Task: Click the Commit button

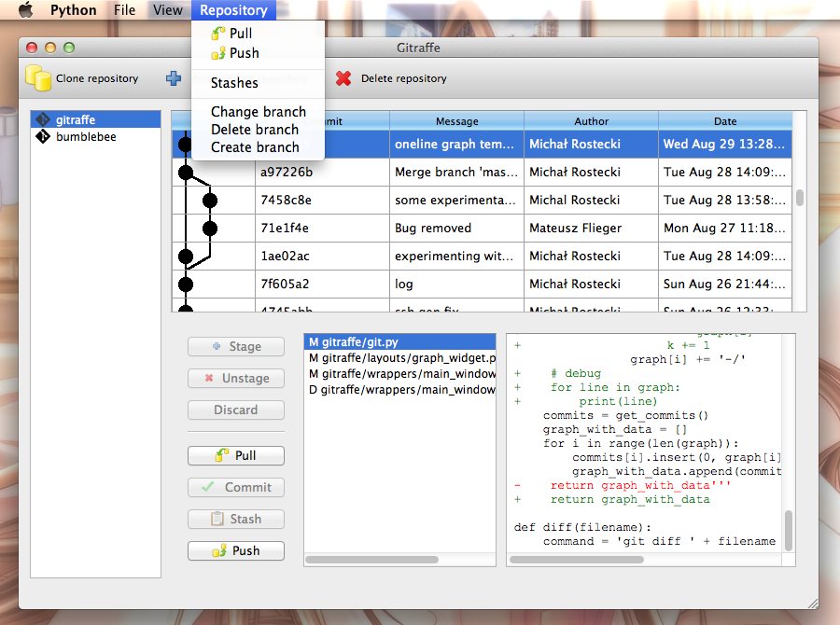Action: 236,487
